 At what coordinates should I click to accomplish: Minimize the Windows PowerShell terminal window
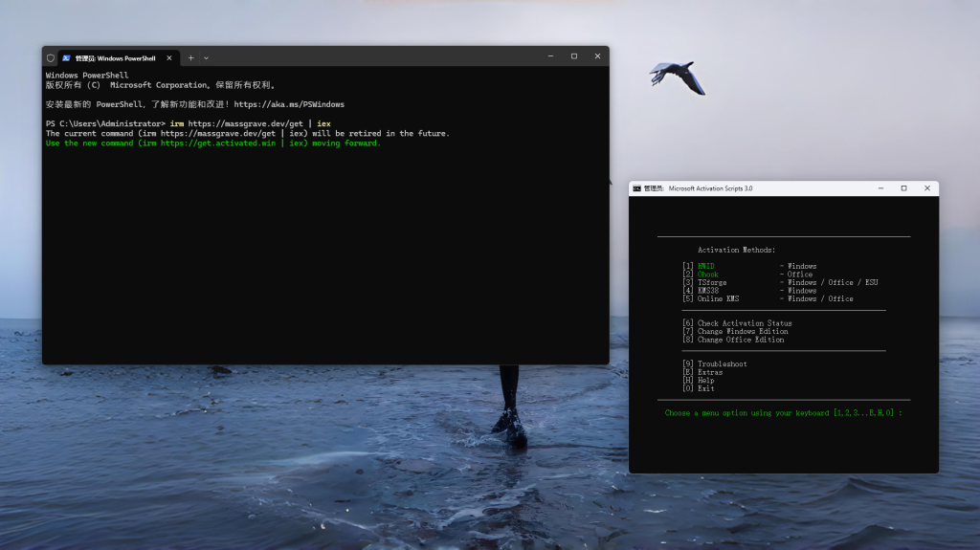[x=549, y=56]
